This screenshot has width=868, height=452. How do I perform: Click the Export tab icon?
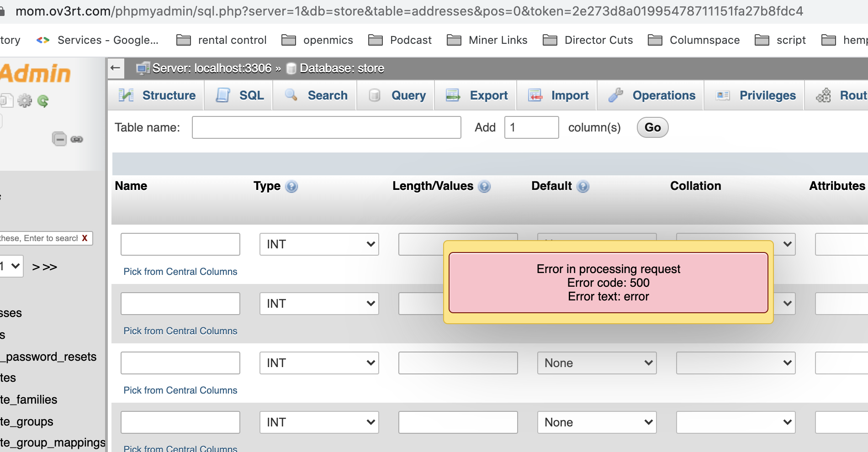453,95
